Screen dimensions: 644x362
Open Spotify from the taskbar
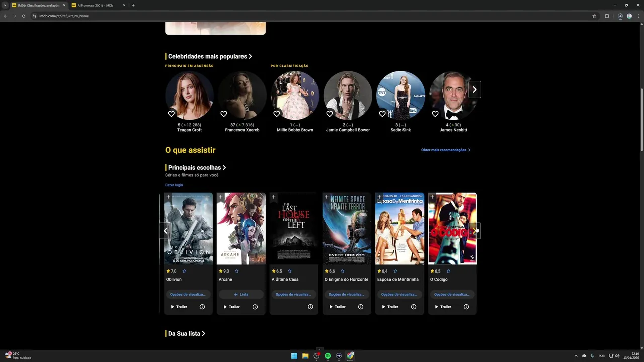pos(328,356)
